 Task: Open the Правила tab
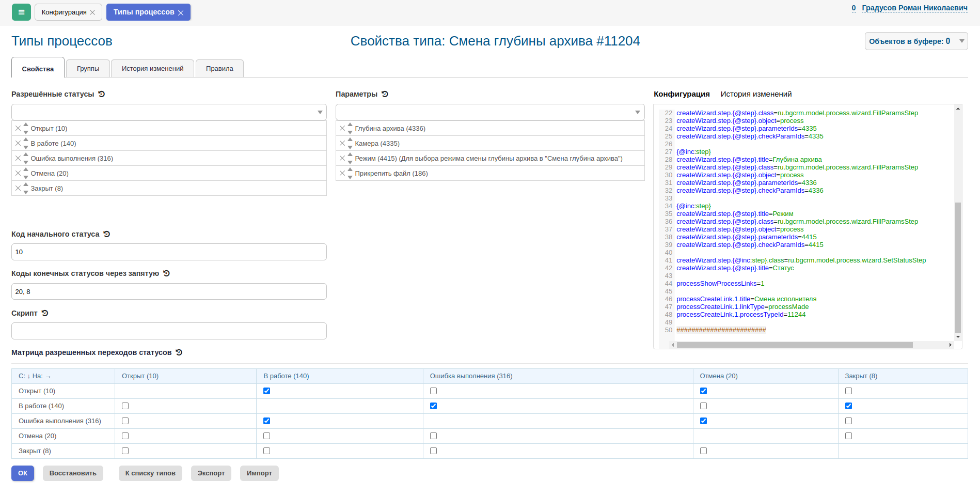click(219, 68)
